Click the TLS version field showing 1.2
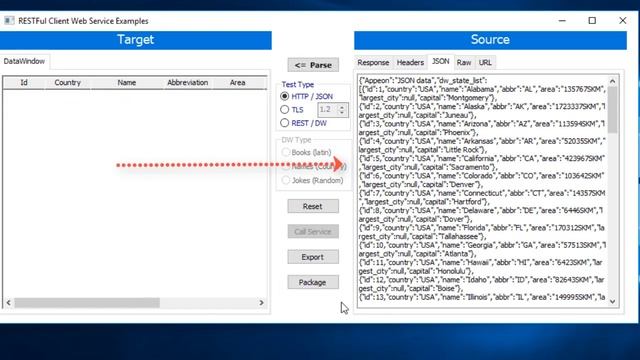This screenshot has width=640, height=360. (328, 110)
